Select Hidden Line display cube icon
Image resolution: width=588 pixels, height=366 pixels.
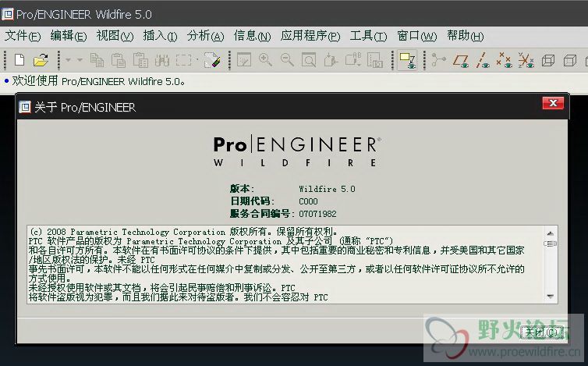tap(570, 60)
